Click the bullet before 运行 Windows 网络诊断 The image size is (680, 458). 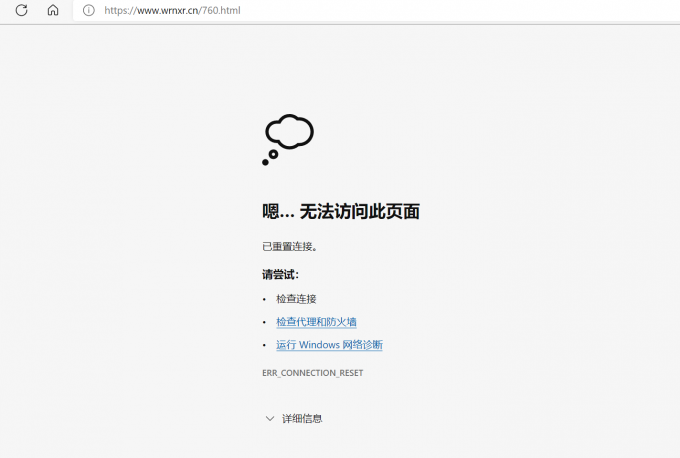point(265,345)
